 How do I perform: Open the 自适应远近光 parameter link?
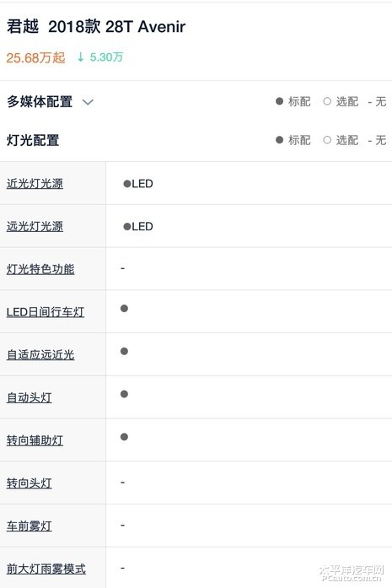tap(40, 354)
